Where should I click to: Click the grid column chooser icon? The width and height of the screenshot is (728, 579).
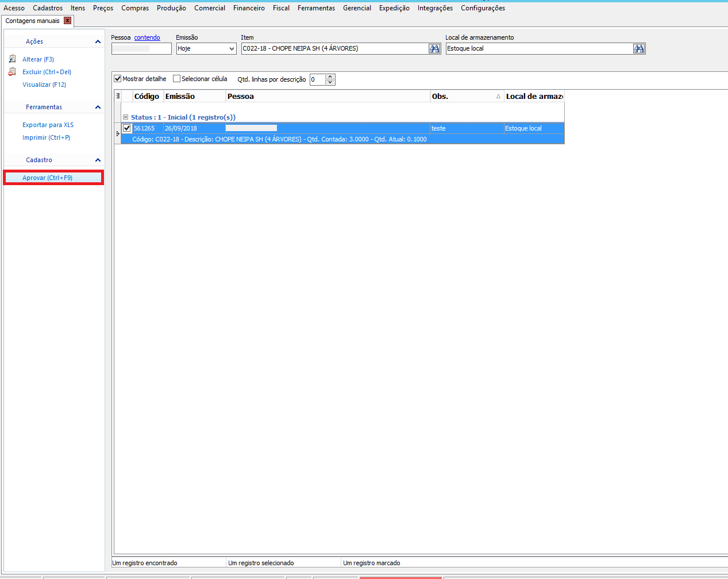click(118, 96)
